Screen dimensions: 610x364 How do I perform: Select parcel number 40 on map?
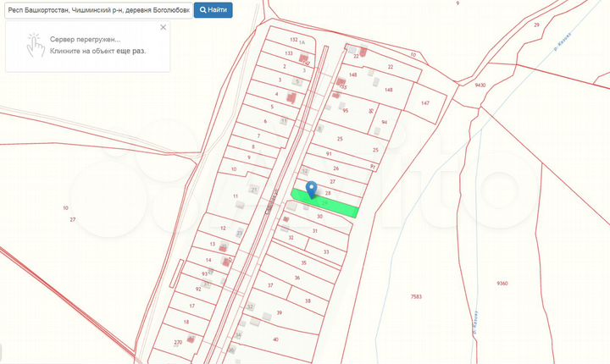(x=275, y=339)
